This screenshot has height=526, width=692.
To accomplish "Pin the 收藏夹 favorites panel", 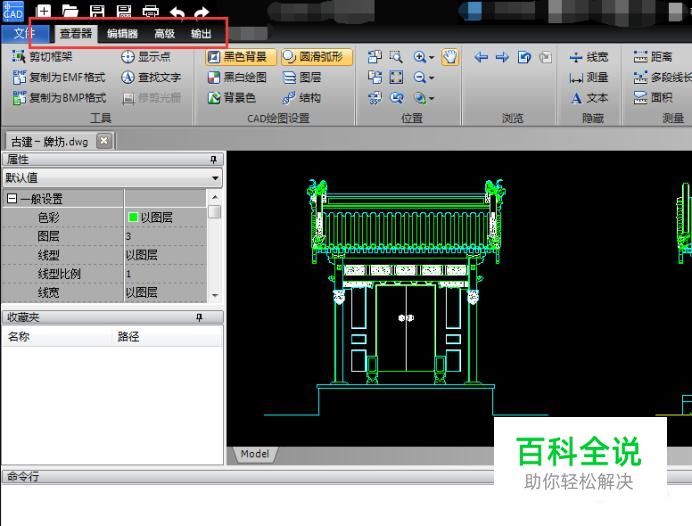I will pyautogui.click(x=199, y=317).
